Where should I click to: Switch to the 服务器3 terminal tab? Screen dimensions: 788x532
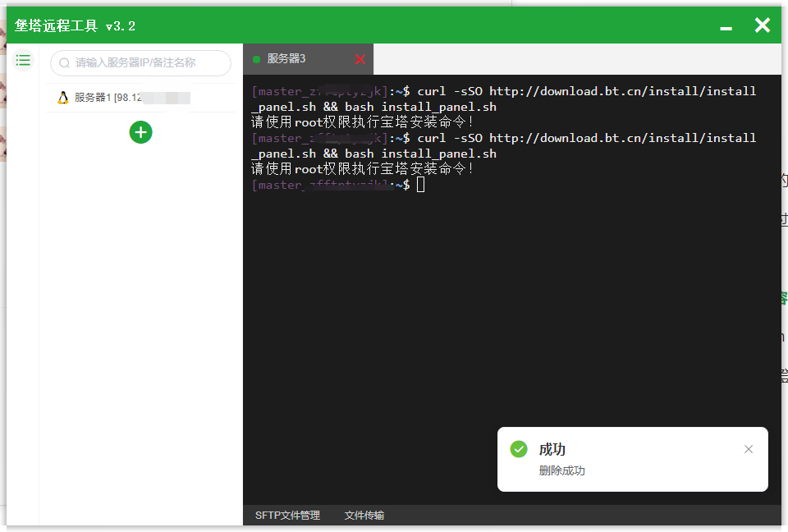tap(308, 59)
